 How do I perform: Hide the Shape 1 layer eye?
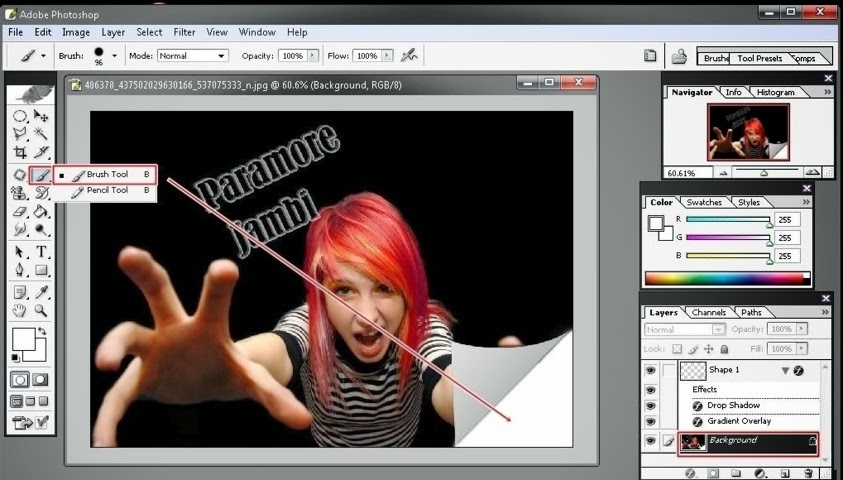coord(651,370)
